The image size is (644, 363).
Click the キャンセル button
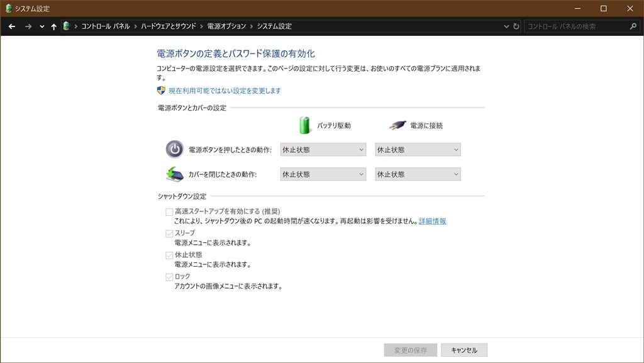[x=464, y=350]
